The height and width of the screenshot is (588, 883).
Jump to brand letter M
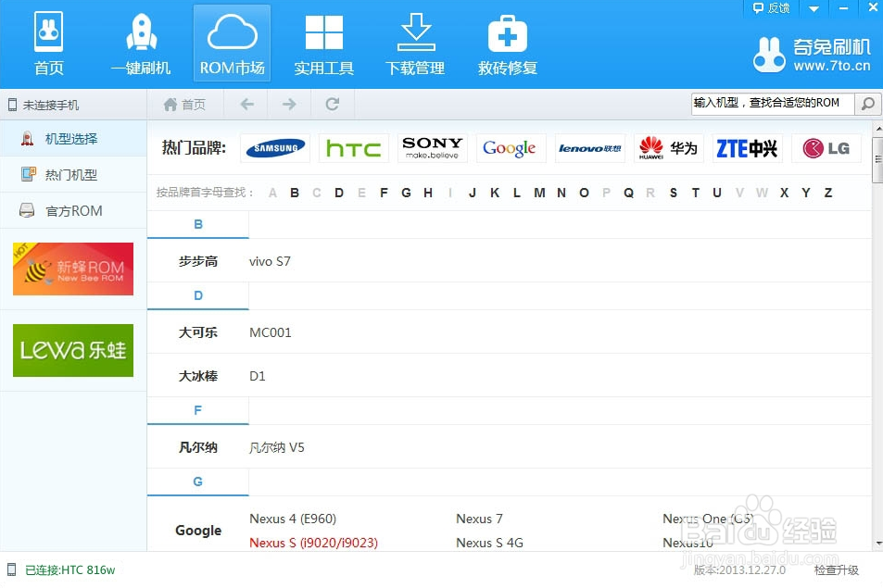pos(539,193)
